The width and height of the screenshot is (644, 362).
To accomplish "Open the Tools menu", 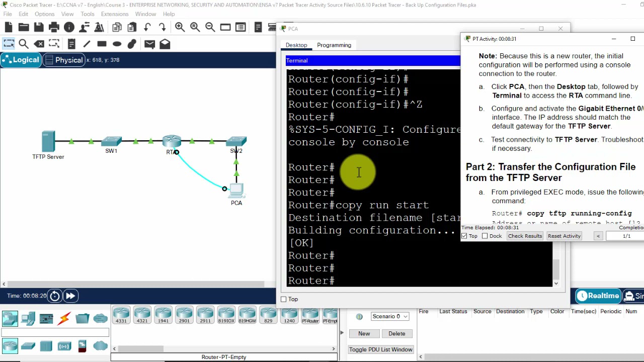I will click(x=88, y=14).
